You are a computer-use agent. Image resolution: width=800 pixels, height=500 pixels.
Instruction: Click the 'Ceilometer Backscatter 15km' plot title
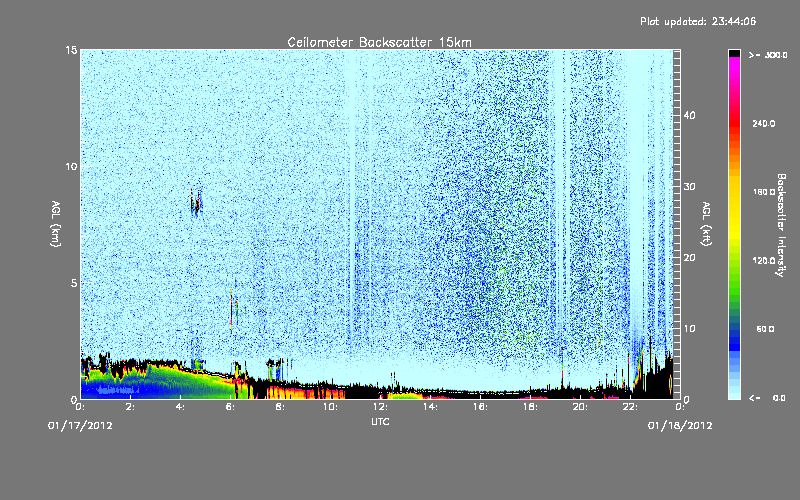379,42
